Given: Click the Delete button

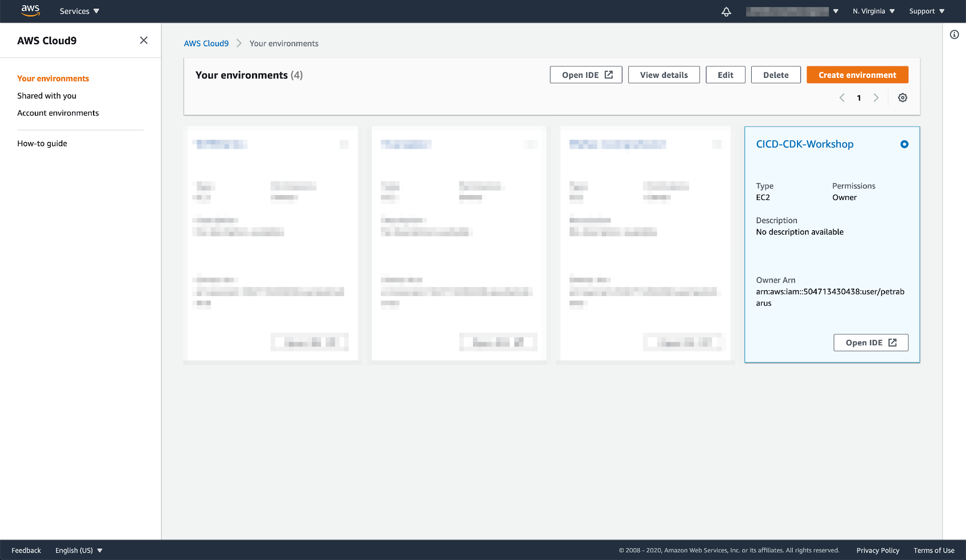Looking at the screenshot, I should click(775, 75).
